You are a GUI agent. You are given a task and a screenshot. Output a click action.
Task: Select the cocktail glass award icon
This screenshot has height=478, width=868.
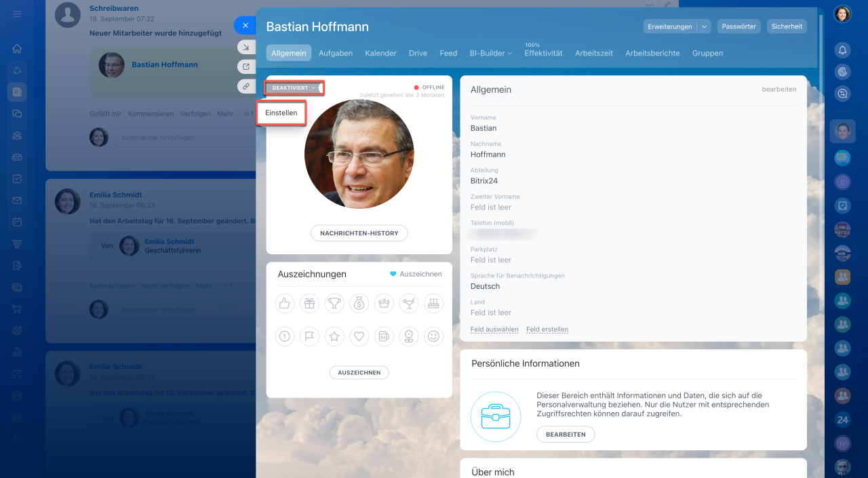(409, 303)
